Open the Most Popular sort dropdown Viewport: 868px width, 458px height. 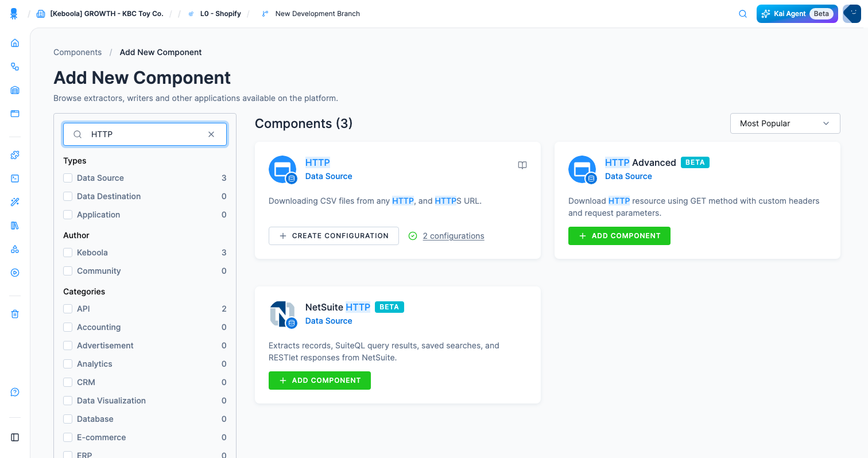coord(785,123)
